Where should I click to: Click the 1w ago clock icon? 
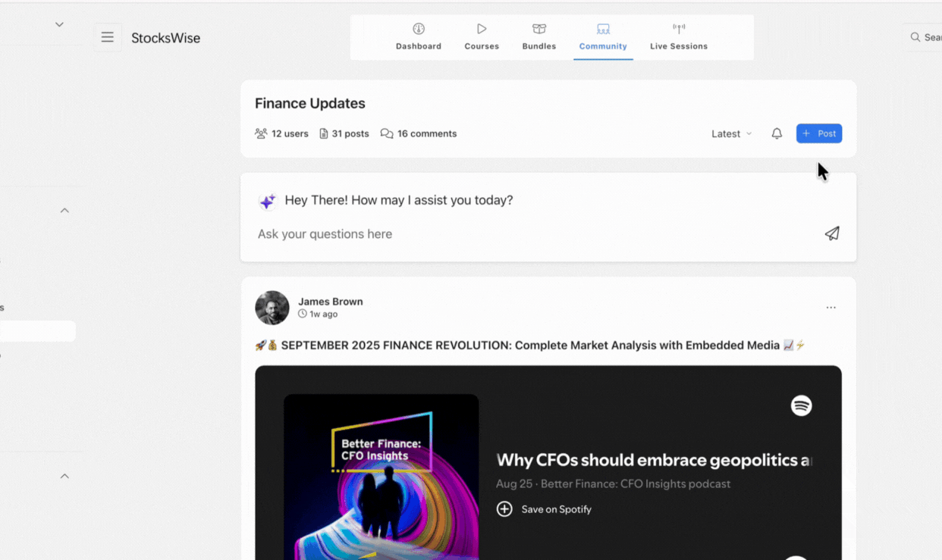[x=303, y=314]
